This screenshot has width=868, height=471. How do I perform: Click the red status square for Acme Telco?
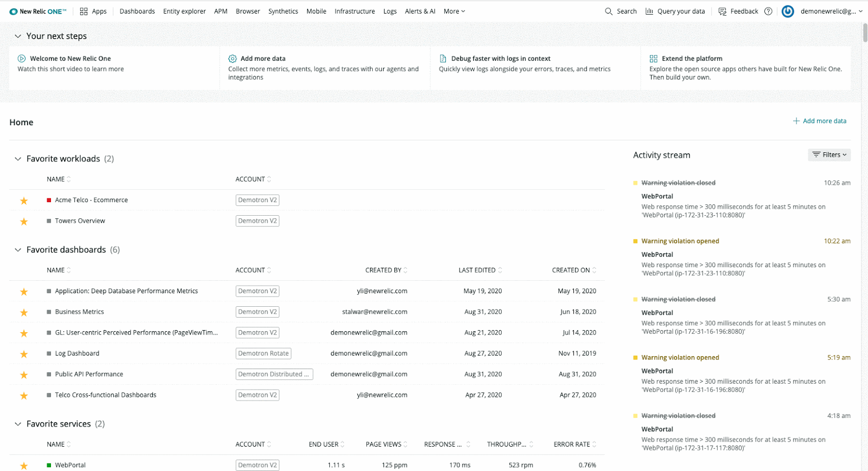[49, 200]
